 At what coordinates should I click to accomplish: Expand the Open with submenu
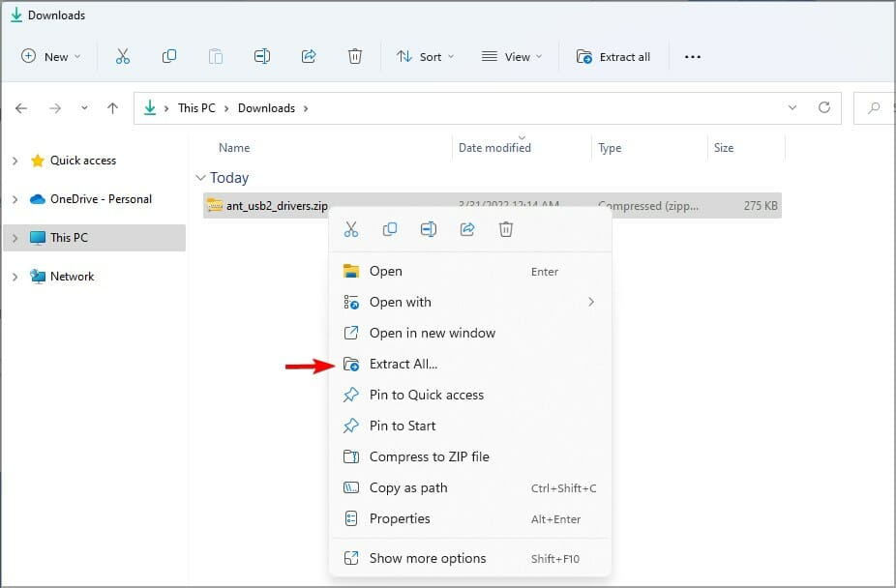click(x=401, y=302)
